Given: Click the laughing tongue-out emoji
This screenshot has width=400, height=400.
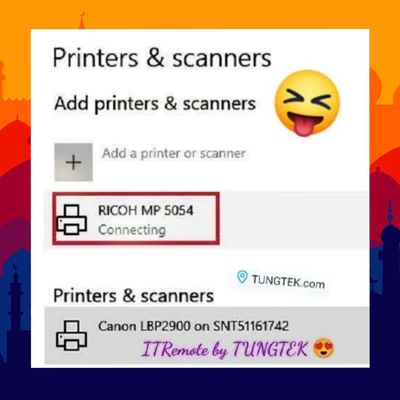Looking at the screenshot, I should click(x=307, y=104).
